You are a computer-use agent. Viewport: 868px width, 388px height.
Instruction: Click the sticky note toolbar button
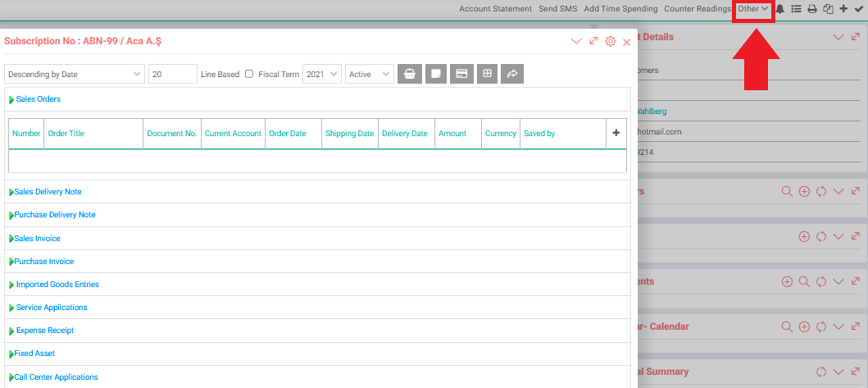tap(436, 74)
